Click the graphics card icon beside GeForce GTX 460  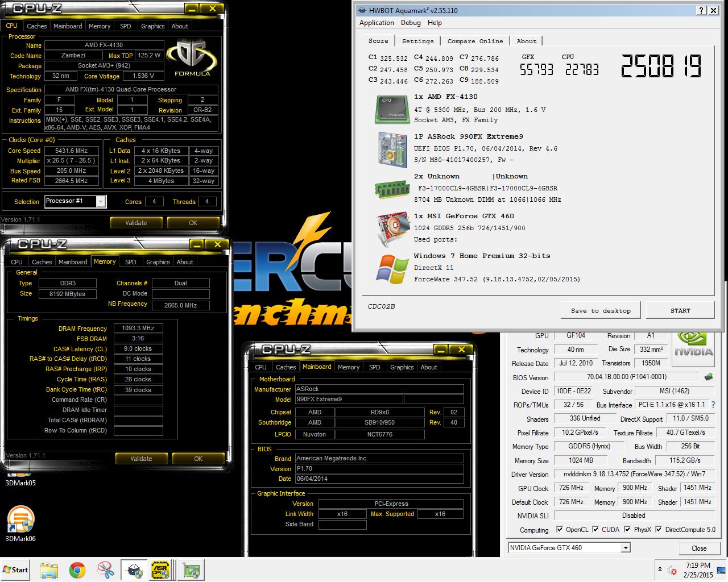point(392,229)
